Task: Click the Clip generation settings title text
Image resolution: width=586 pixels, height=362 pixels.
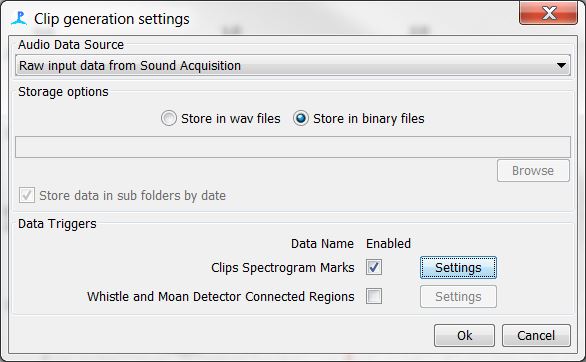Action: click(112, 19)
